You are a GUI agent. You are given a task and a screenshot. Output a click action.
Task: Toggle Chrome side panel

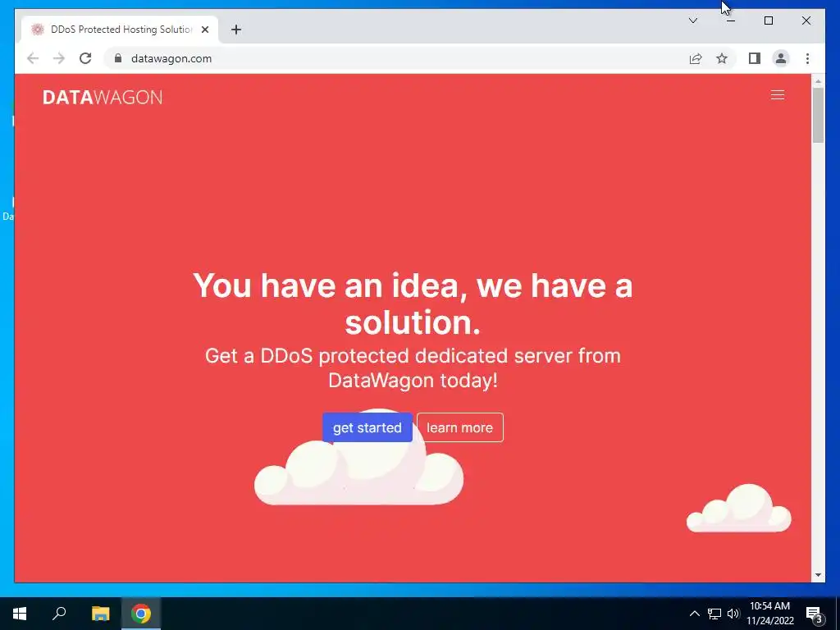click(x=755, y=58)
